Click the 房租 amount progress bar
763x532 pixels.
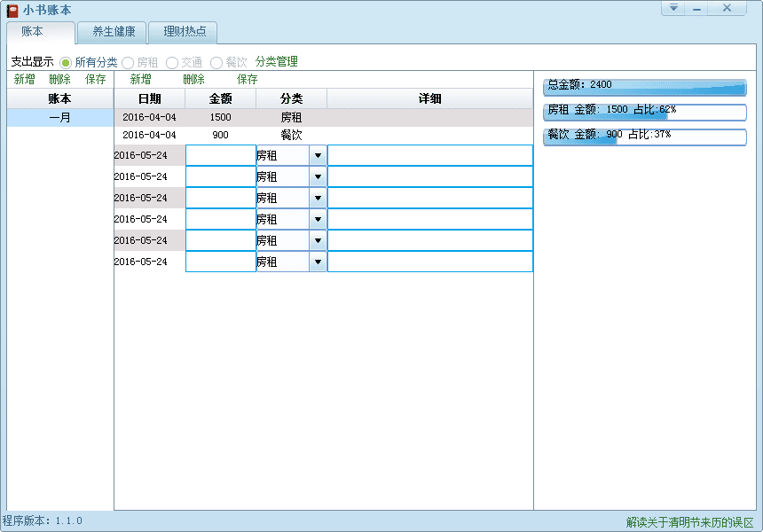tap(645, 112)
